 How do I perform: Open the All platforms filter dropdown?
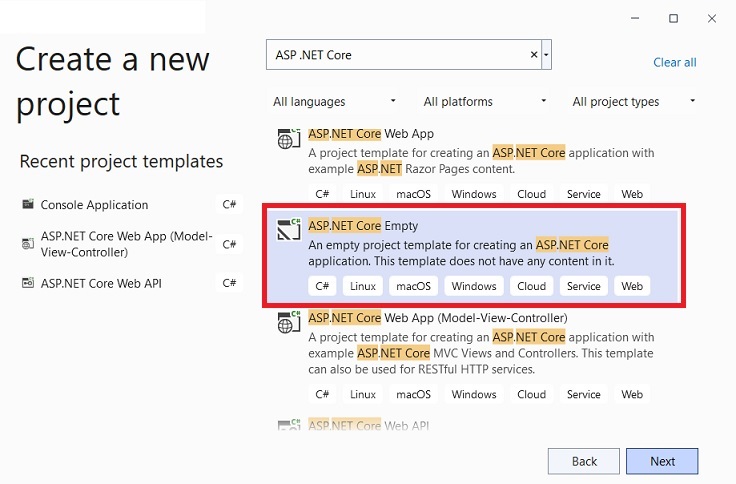click(484, 101)
